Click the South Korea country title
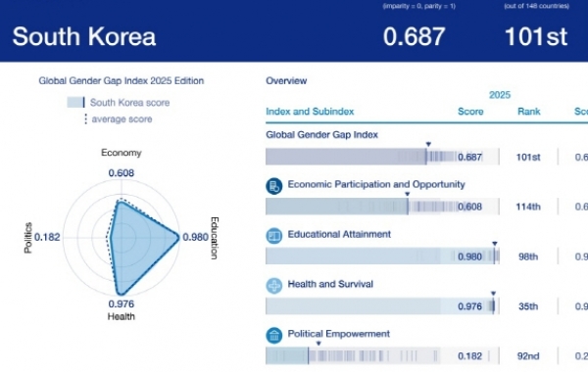The width and height of the screenshot is (588, 372). pos(84,36)
